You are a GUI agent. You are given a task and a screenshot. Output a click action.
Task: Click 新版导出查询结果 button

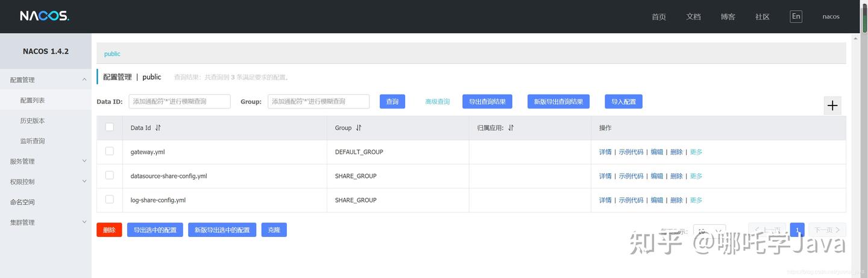(558, 101)
